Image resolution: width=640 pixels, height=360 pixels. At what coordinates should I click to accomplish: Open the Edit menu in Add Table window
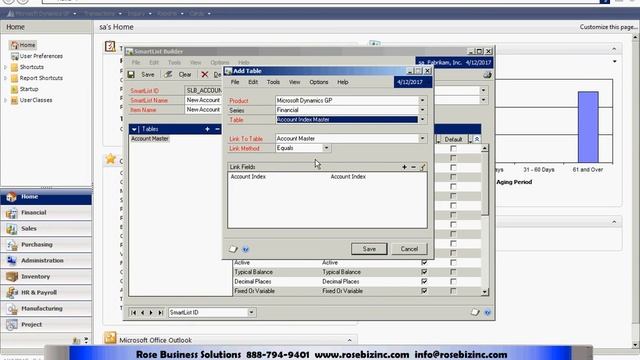[x=253, y=82]
